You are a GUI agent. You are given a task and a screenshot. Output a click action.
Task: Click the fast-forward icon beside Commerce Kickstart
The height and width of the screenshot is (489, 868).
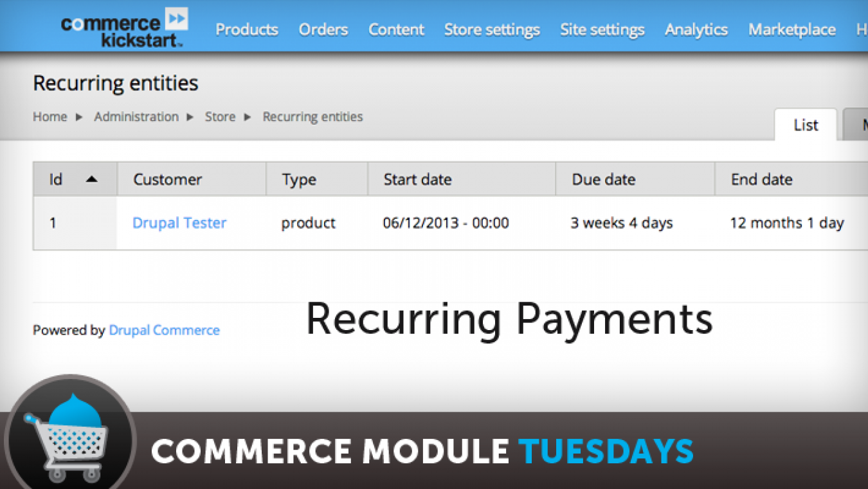coord(177,18)
